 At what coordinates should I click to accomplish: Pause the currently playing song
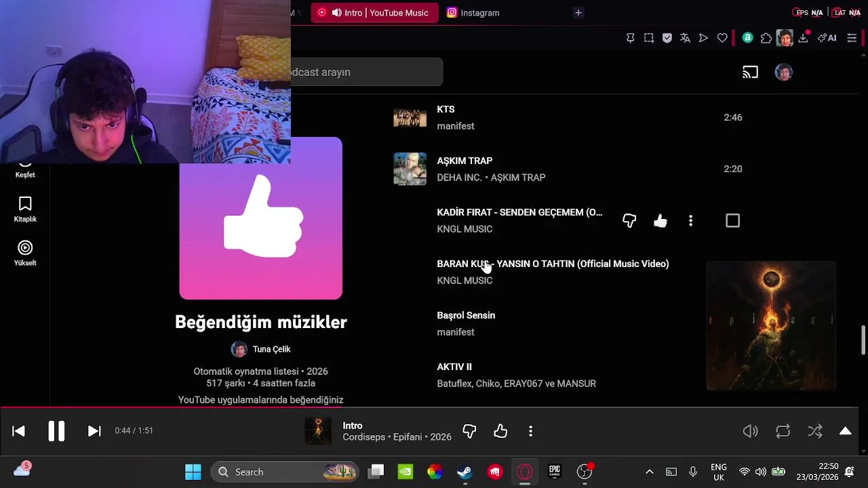(56, 431)
